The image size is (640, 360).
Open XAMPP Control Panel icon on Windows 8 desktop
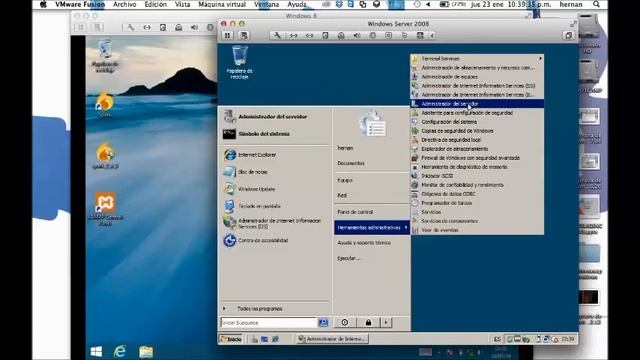(x=105, y=209)
